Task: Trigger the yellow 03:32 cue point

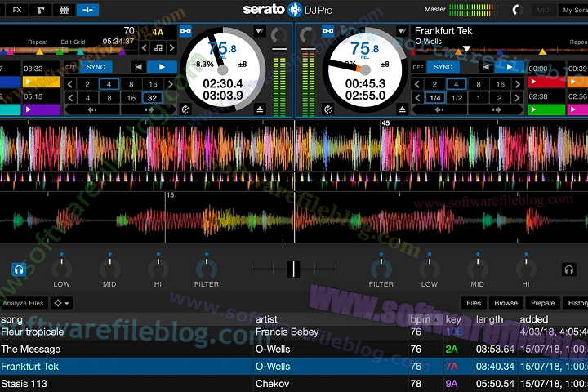Action: 42,82
